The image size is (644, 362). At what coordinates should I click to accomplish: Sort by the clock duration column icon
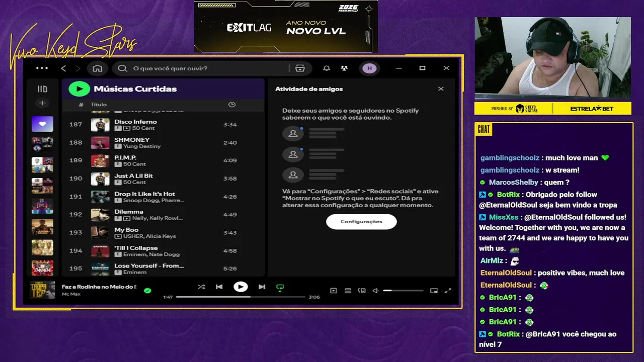click(232, 105)
